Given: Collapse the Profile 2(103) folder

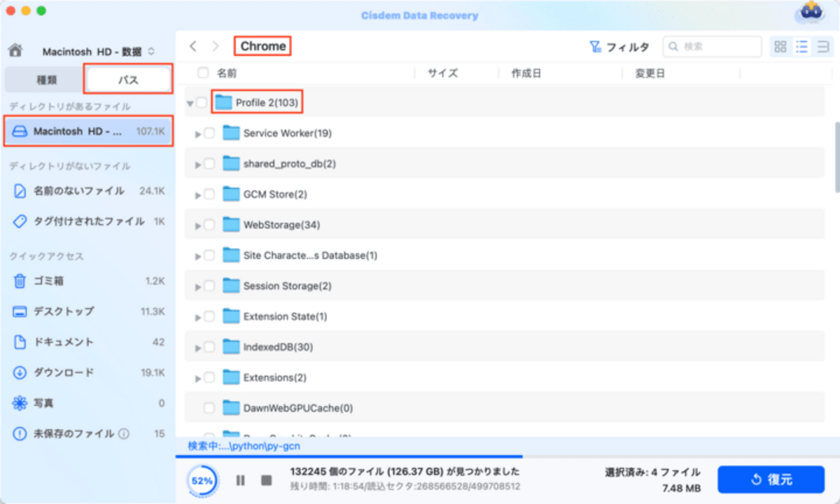Looking at the screenshot, I should 190,104.
